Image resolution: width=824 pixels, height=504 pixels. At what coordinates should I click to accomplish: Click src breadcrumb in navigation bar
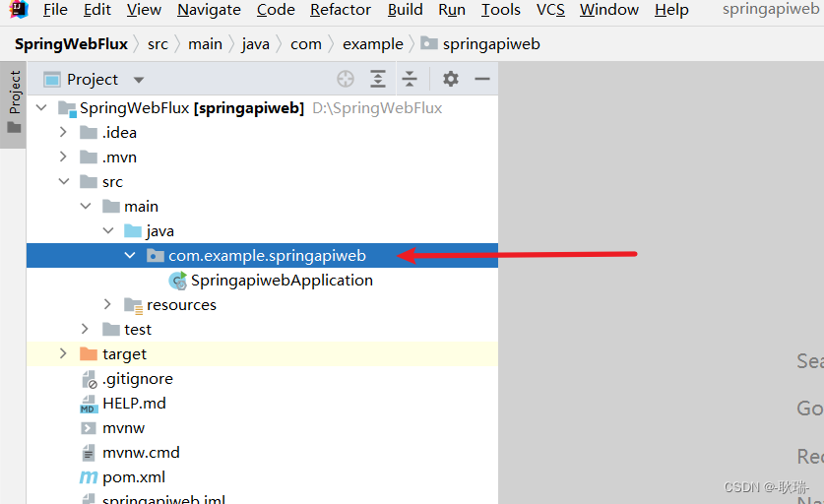[158, 44]
